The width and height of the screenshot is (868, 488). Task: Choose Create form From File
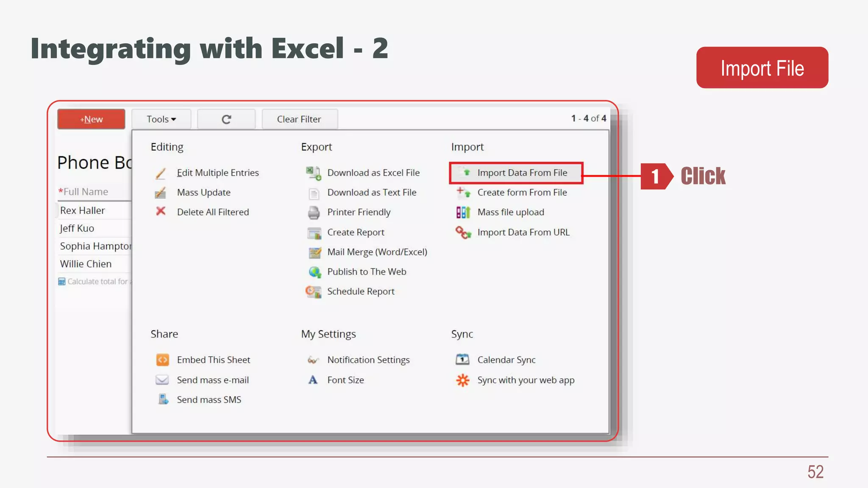(522, 193)
